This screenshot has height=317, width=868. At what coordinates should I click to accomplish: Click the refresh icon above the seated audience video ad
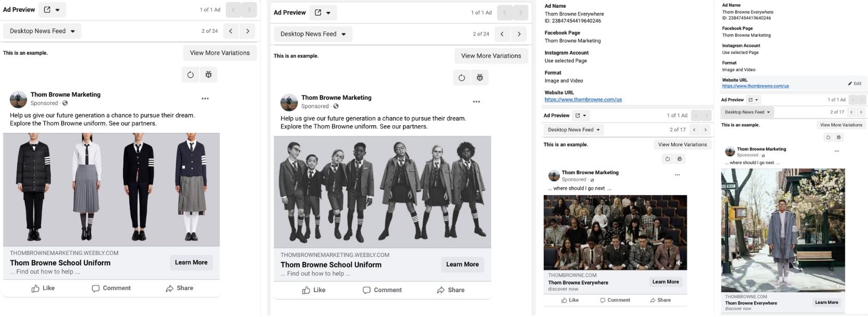click(x=668, y=159)
